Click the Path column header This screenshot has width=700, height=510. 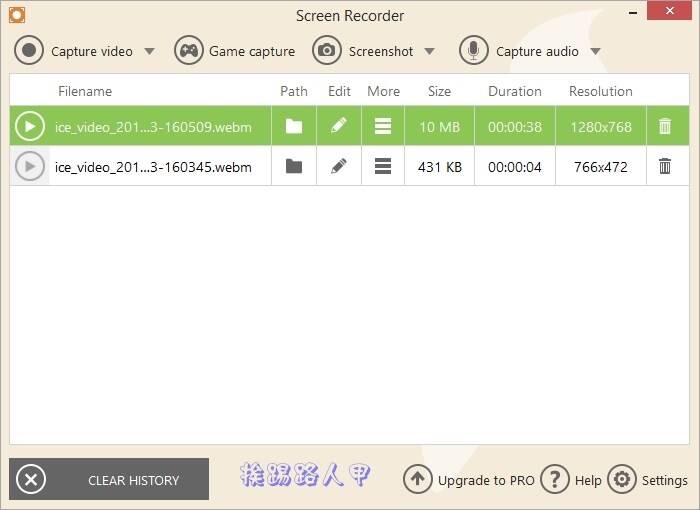tap(294, 91)
